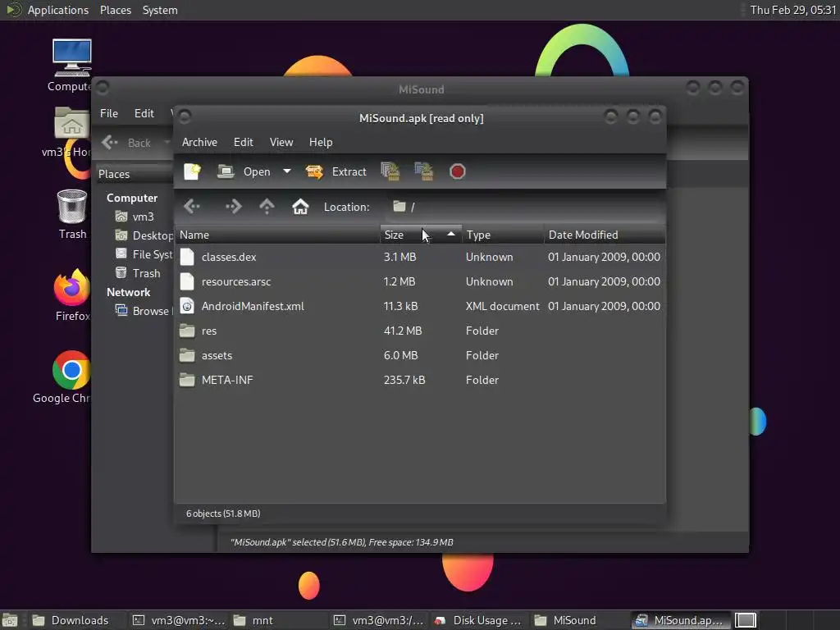The width and height of the screenshot is (840, 630).
Task: Open the Archive menu
Action: coord(199,142)
